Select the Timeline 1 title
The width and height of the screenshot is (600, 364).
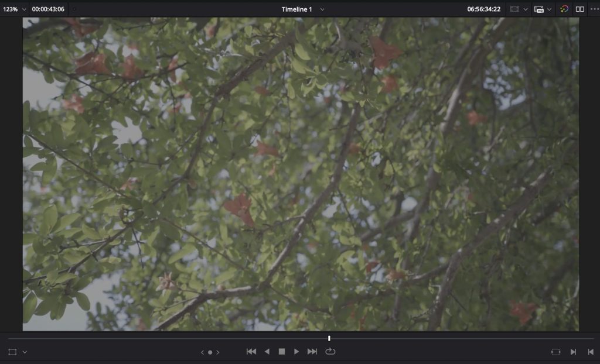[x=296, y=9]
